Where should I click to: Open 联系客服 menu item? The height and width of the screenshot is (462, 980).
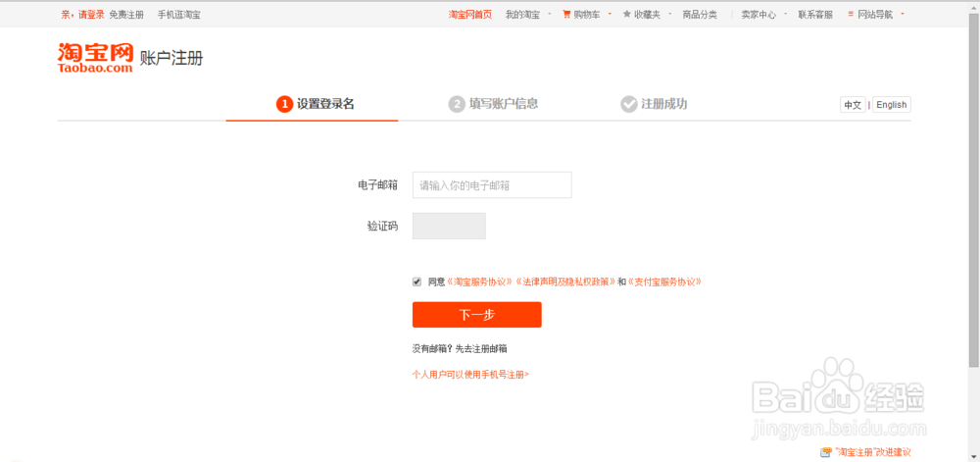point(815,15)
